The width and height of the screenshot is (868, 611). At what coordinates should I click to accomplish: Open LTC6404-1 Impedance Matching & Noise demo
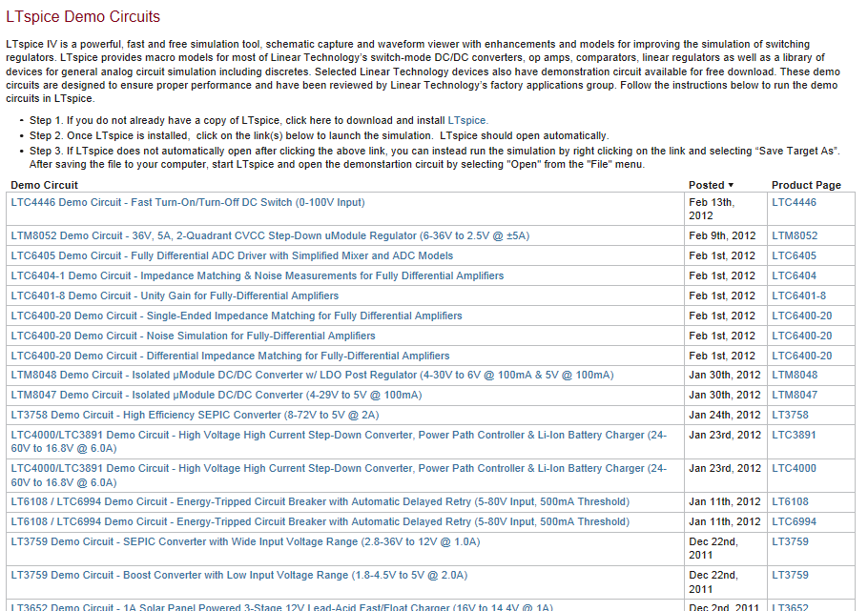pyautogui.click(x=257, y=275)
